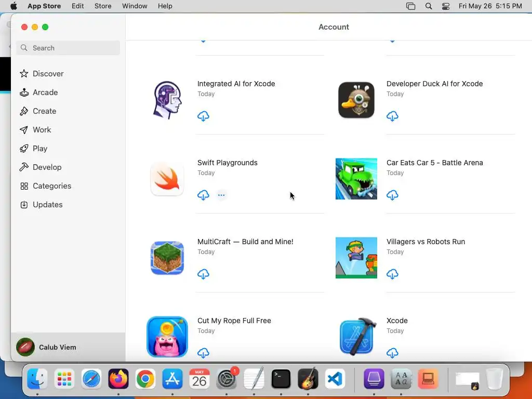Viewport: 532px width, 399px height.
Task: Open the App Store menu
Action: point(44,6)
